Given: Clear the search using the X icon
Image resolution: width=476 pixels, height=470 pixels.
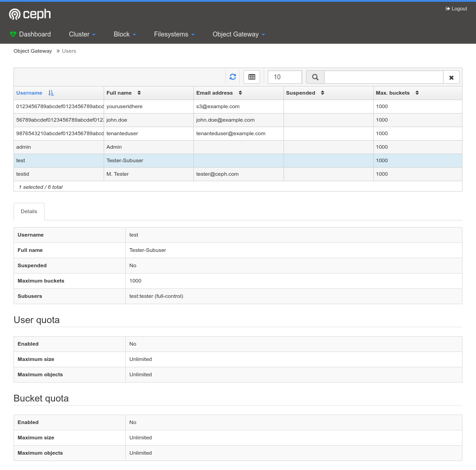Looking at the screenshot, I should click(x=451, y=77).
